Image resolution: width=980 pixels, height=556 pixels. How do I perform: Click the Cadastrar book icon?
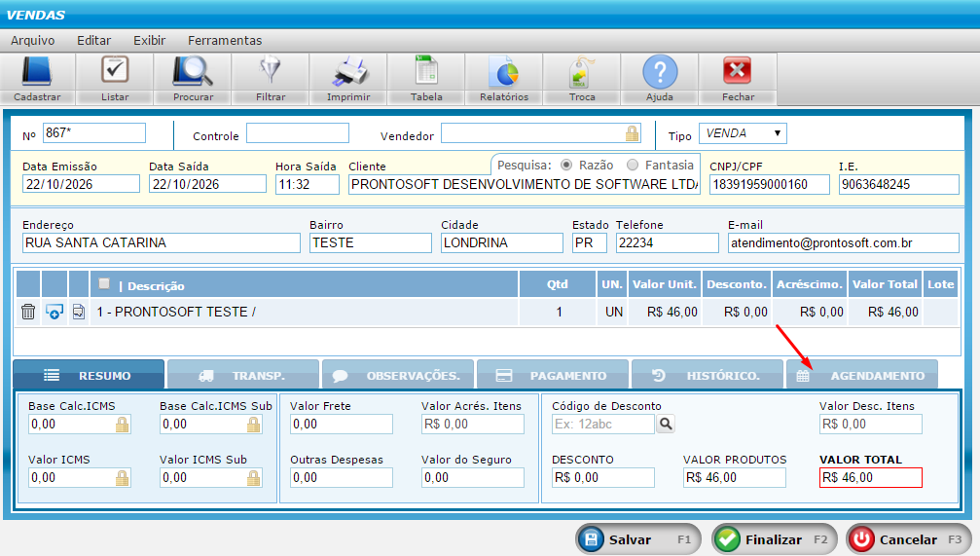(x=37, y=71)
